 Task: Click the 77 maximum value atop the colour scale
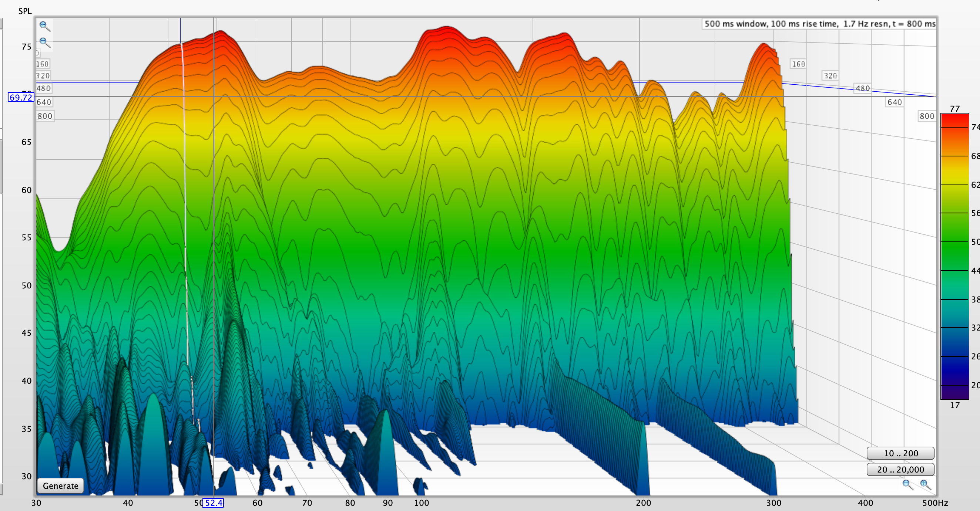[x=954, y=109]
